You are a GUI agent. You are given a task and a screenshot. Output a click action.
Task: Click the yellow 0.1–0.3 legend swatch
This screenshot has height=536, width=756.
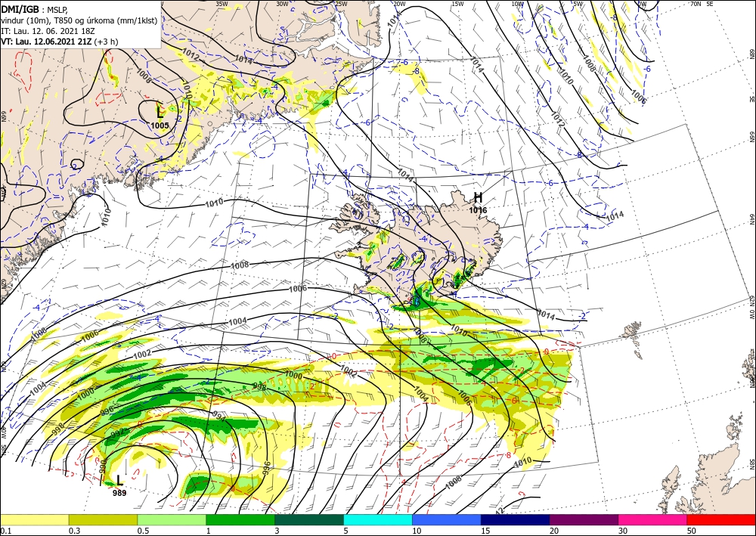[34, 519]
